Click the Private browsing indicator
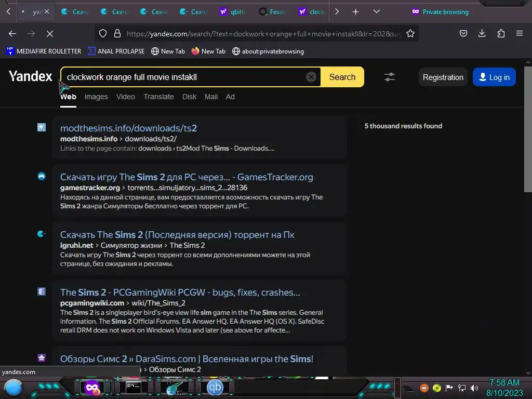Viewport: 532px width, 399px height. click(x=440, y=12)
